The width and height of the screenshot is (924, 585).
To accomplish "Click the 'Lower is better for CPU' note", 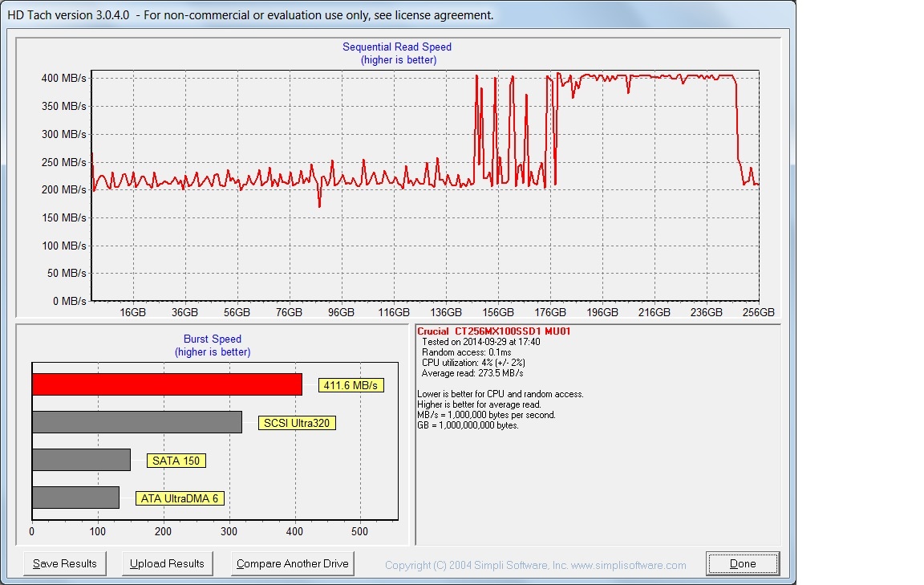I will click(500, 394).
